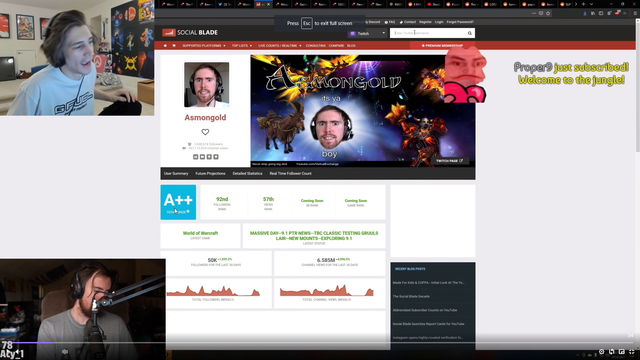Click the flag icon in red nav bar
640x360 pixels.
[174, 46]
